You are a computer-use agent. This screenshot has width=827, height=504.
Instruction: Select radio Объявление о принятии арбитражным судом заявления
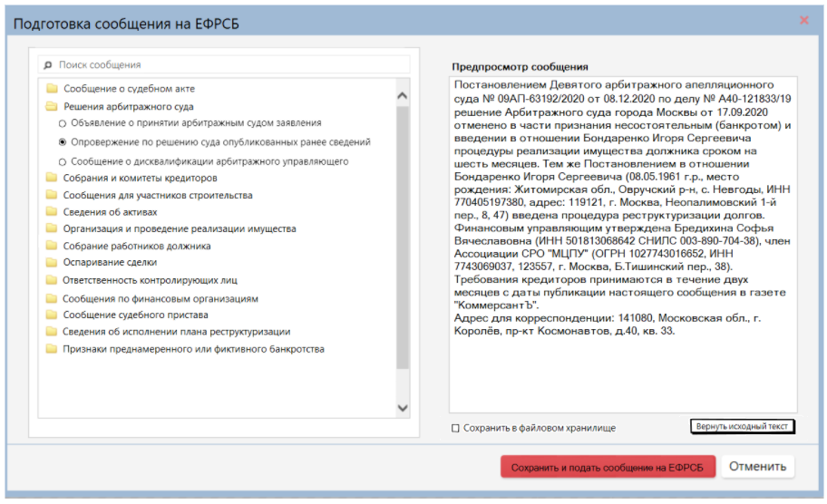(63, 123)
